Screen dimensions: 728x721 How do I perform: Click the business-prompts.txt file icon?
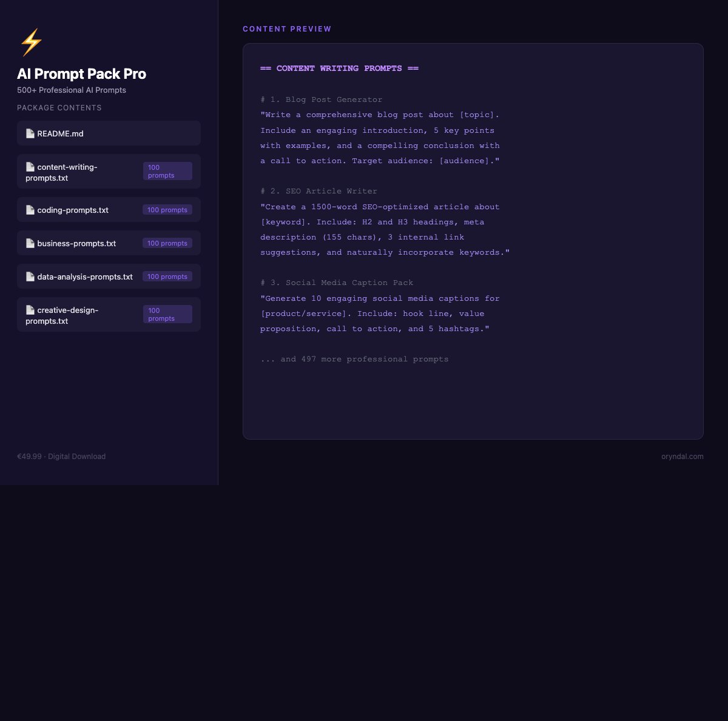tap(30, 243)
